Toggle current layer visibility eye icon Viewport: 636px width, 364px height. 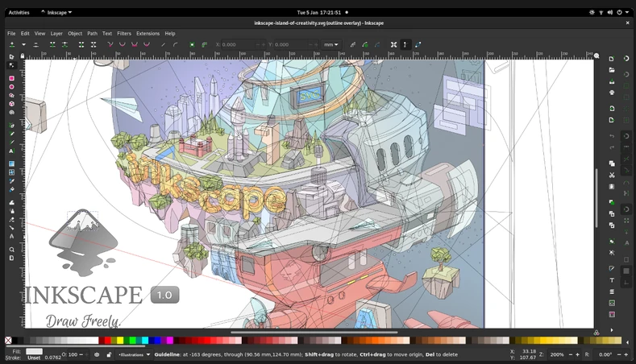[x=97, y=354]
